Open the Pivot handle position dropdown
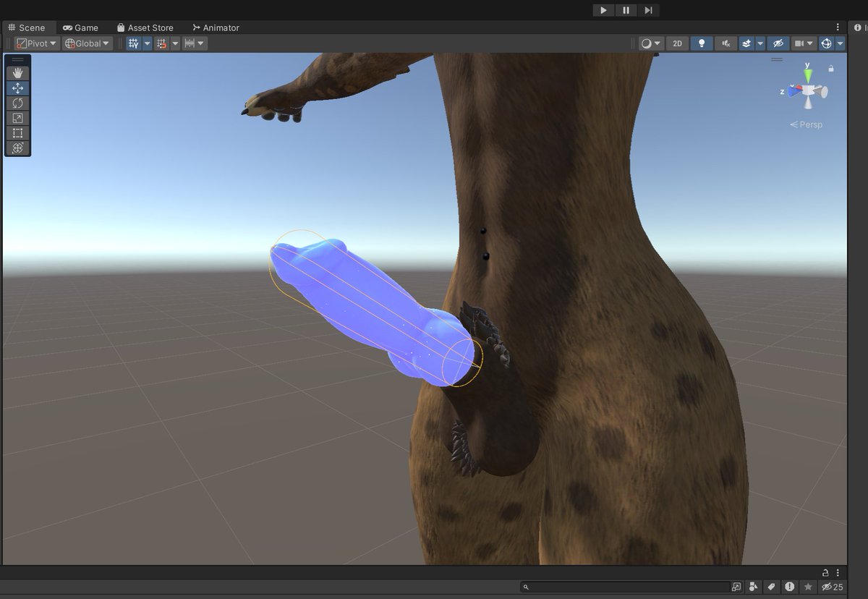The image size is (868, 599). [x=36, y=43]
